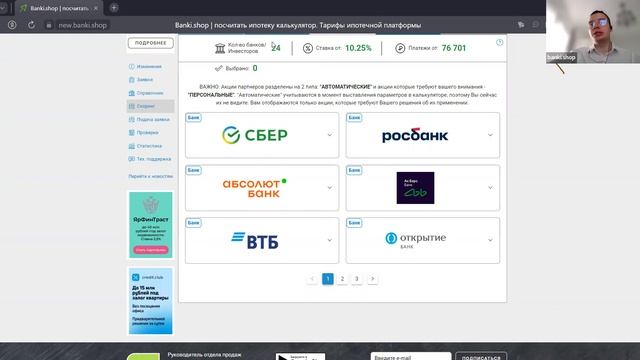Click the e-mail input field in footer

411,357
